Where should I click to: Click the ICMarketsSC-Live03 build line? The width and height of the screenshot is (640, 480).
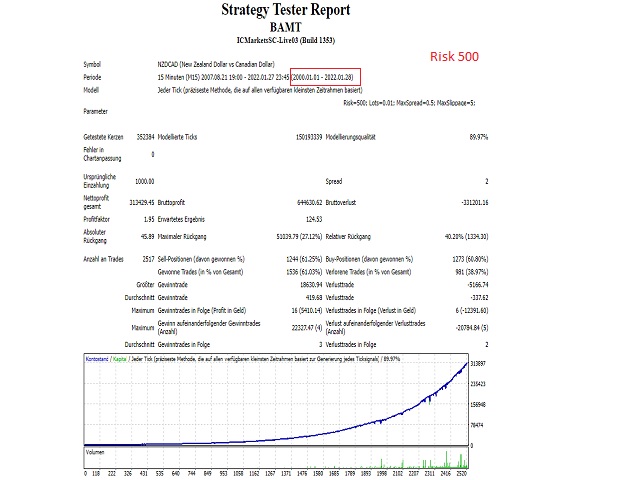(x=286, y=40)
